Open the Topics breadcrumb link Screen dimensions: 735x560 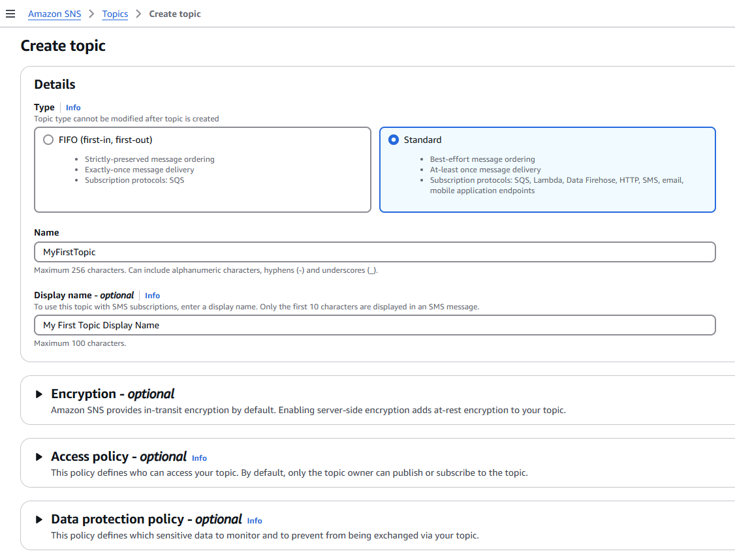coord(115,14)
